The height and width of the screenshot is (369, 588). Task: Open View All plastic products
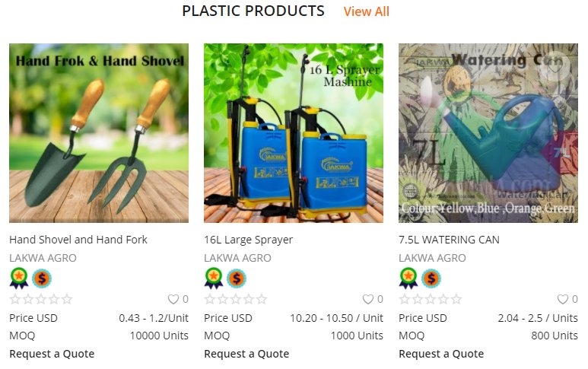pyautogui.click(x=367, y=11)
